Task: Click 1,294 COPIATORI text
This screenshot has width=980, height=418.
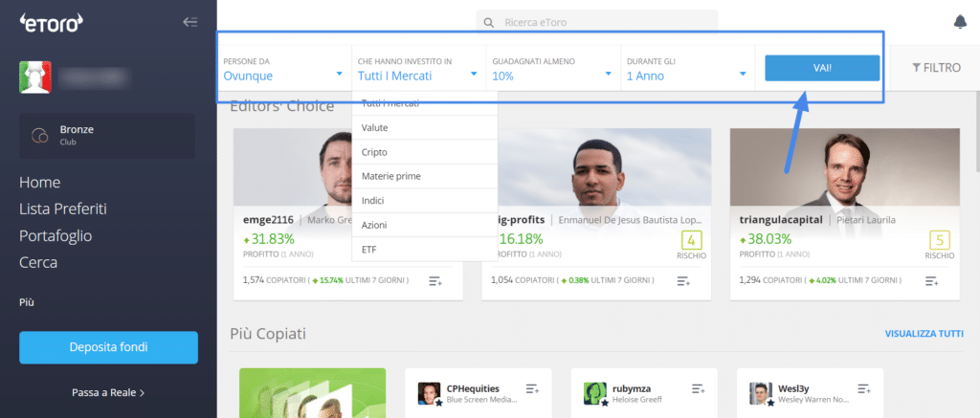Action: pyautogui.click(x=771, y=280)
